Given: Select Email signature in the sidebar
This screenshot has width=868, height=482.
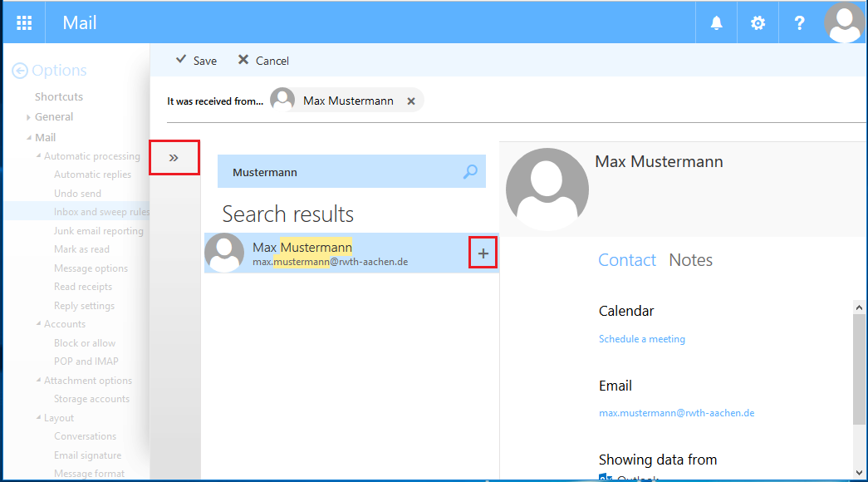Looking at the screenshot, I should pos(88,455).
